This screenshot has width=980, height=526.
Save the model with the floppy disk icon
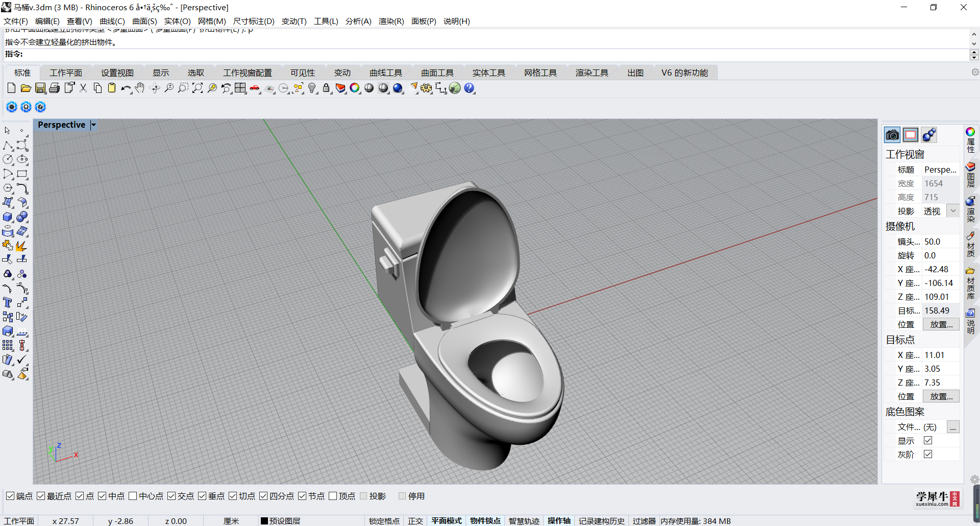pos(40,88)
